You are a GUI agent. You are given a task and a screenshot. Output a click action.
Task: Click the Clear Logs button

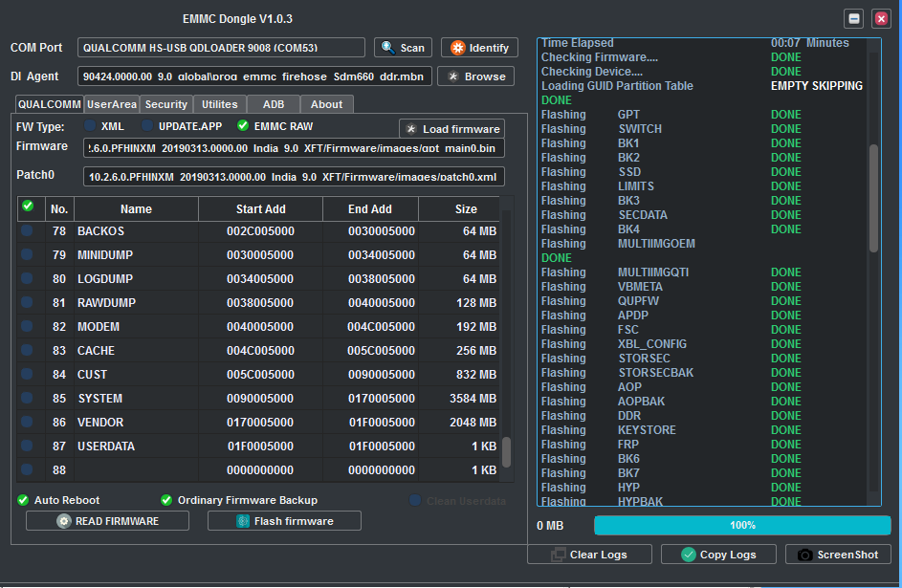[589, 555]
